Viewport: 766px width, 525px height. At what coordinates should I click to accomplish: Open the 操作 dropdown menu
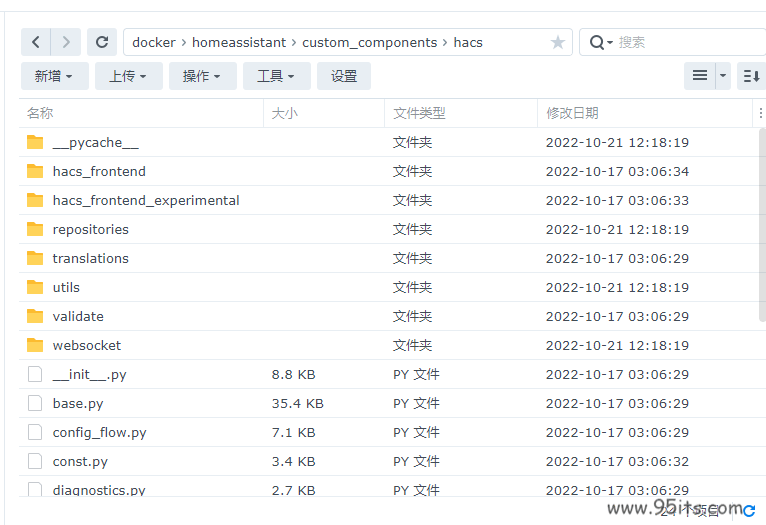(202, 76)
